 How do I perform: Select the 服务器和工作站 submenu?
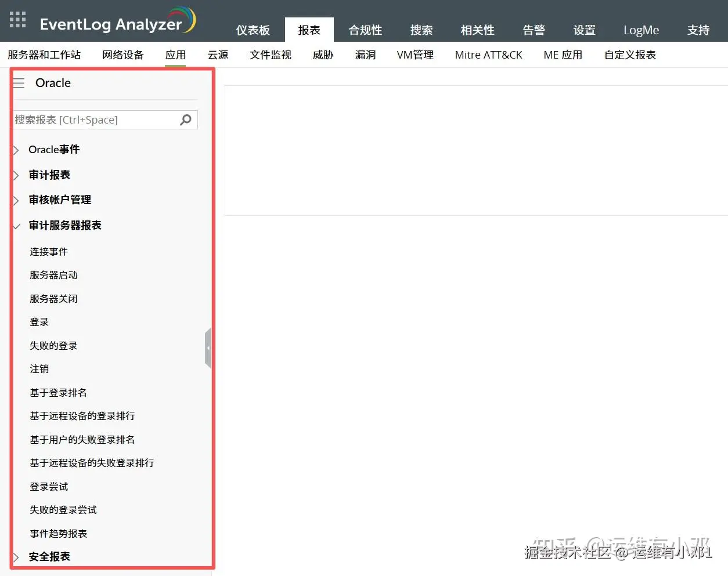(44, 55)
